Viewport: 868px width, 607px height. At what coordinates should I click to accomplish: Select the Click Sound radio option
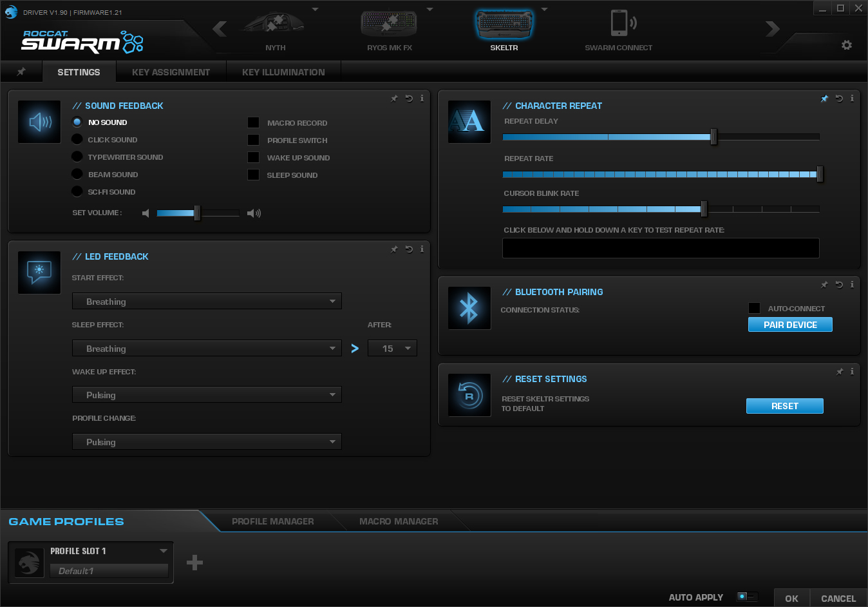77,139
